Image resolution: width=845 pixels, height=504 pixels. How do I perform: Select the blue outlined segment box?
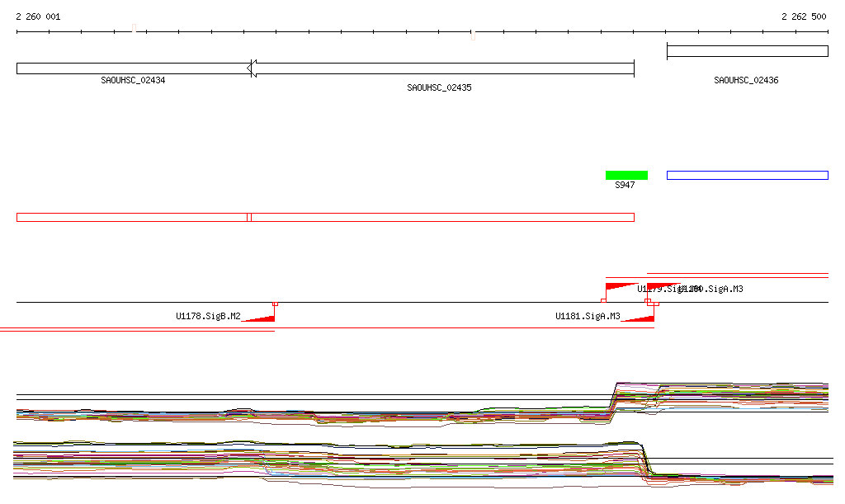748,175
